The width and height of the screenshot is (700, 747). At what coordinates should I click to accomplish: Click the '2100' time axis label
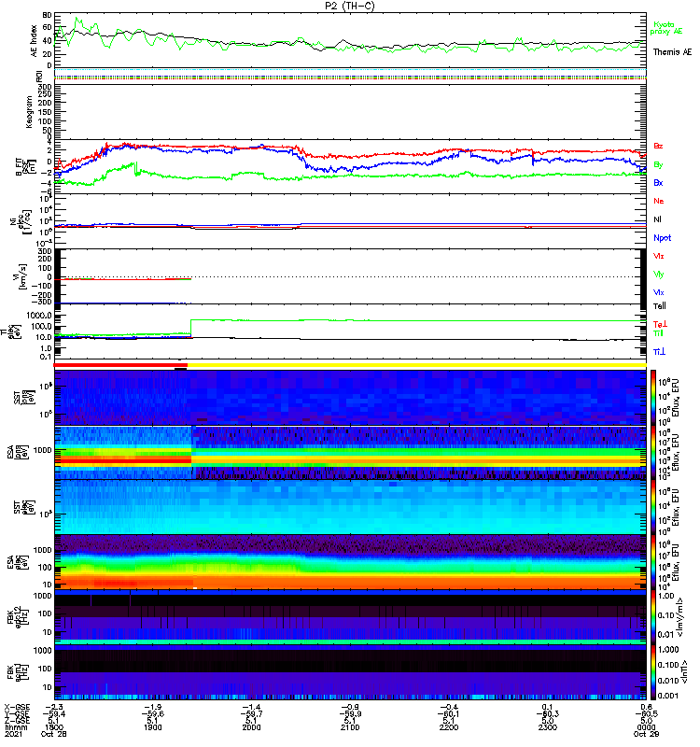[350, 727]
